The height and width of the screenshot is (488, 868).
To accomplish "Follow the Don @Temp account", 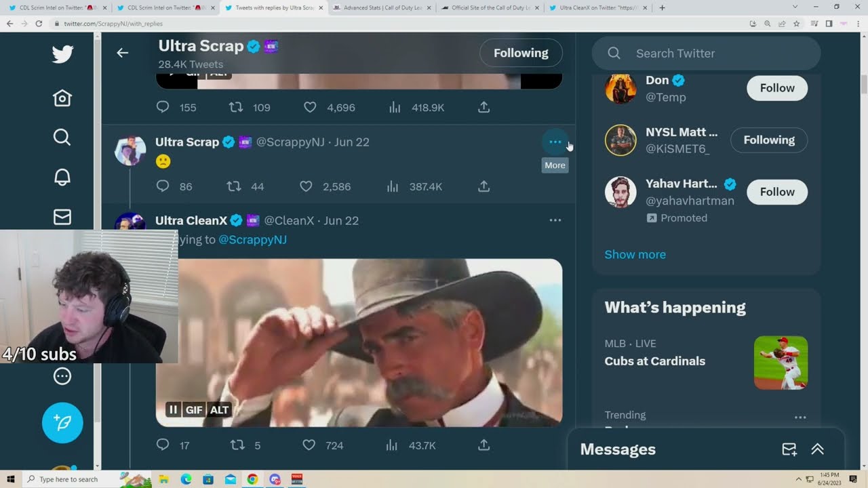I will tap(777, 88).
